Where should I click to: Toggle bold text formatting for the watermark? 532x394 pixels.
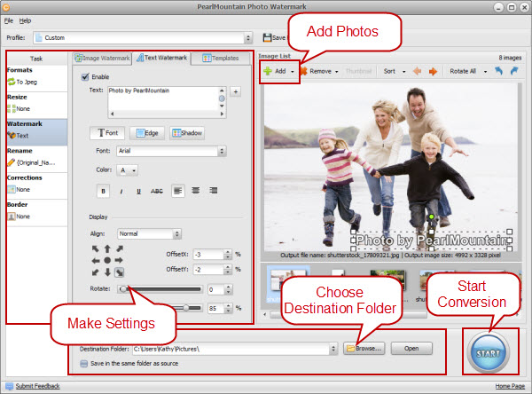point(104,190)
